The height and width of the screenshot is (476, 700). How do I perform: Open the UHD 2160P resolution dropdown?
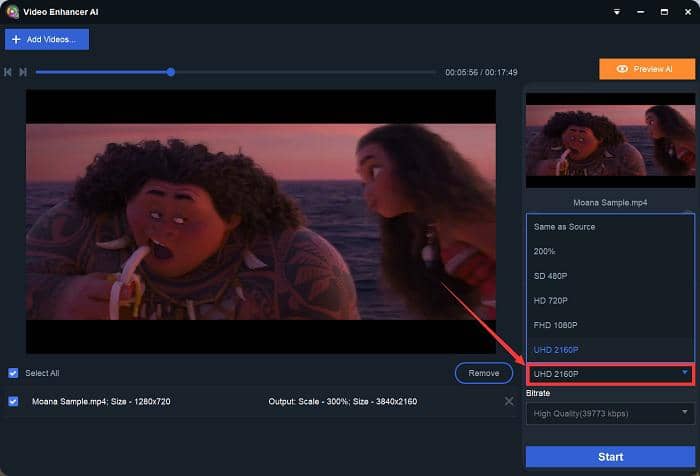610,374
